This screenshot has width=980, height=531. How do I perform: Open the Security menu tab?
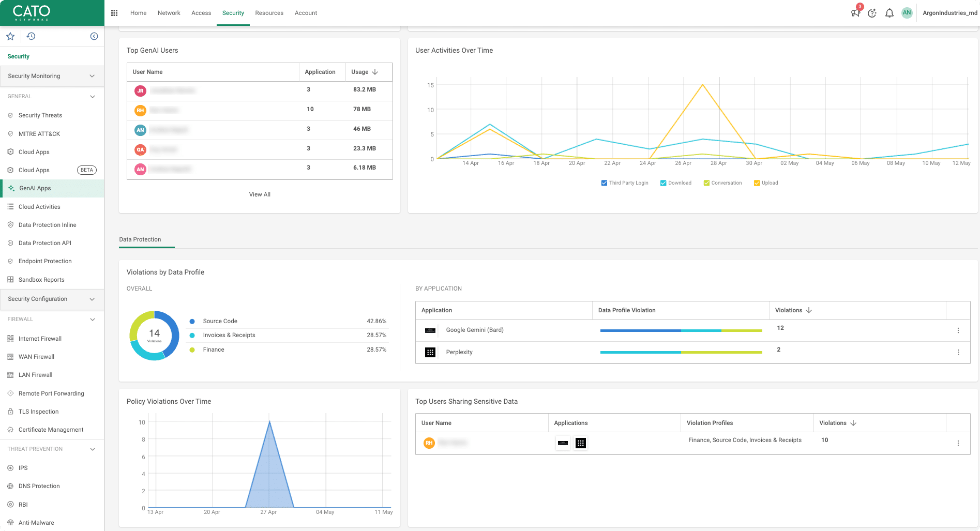pos(233,13)
